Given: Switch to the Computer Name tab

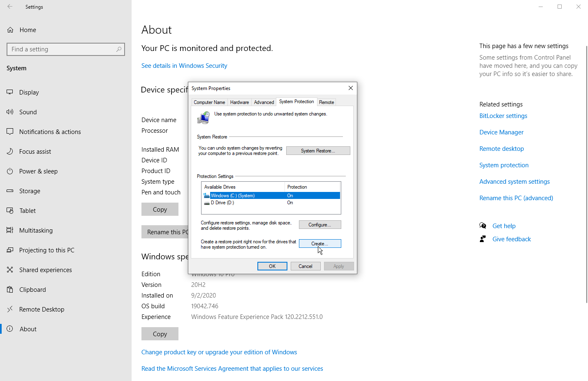Looking at the screenshot, I should (x=209, y=102).
